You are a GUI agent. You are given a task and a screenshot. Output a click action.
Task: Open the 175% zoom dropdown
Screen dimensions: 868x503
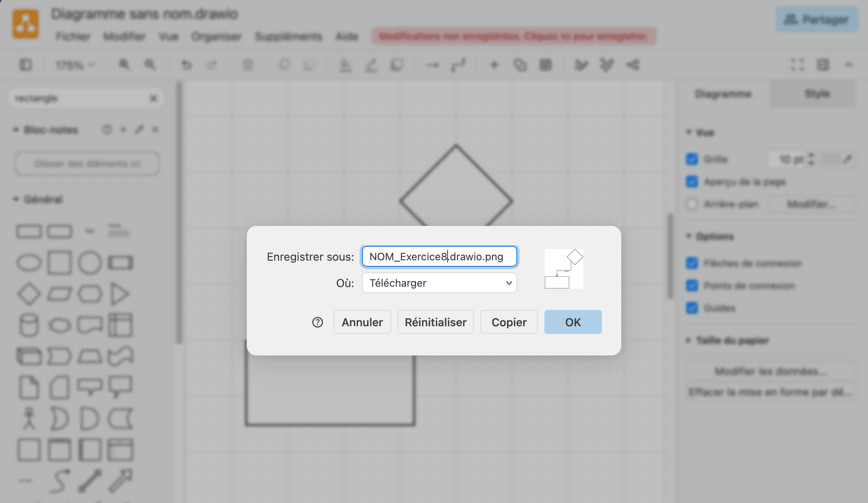pos(75,65)
